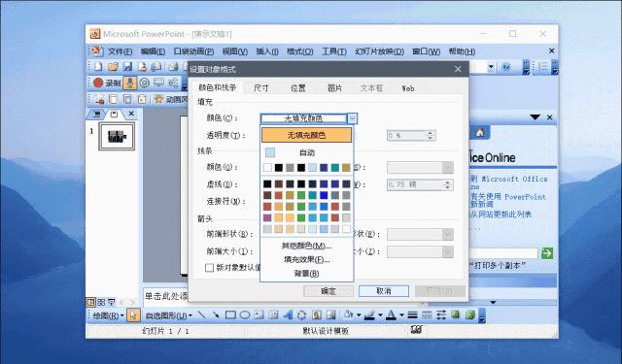Viewport: 622px width, 364px height.
Task: Click the fill color paint bucket icon
Action: [x=348, y=314]
